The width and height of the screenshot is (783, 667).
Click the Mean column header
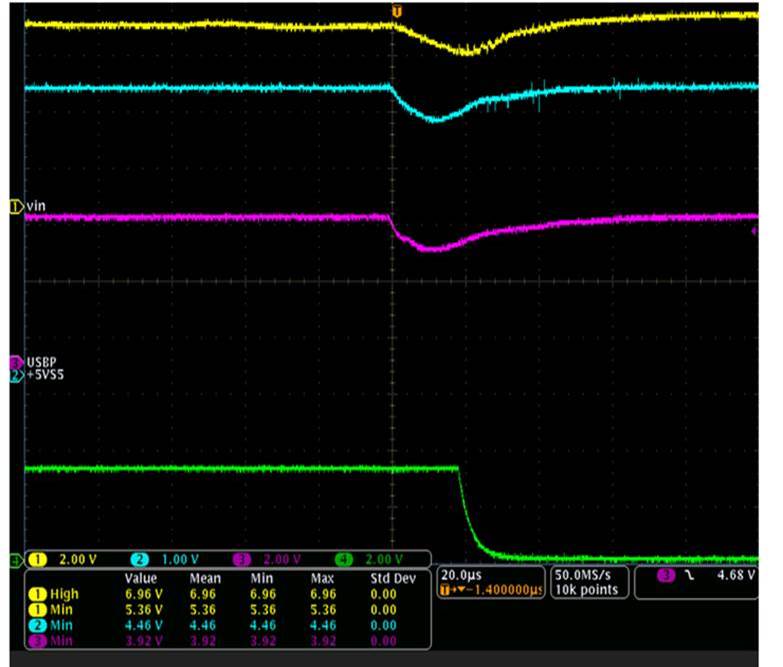205,579
